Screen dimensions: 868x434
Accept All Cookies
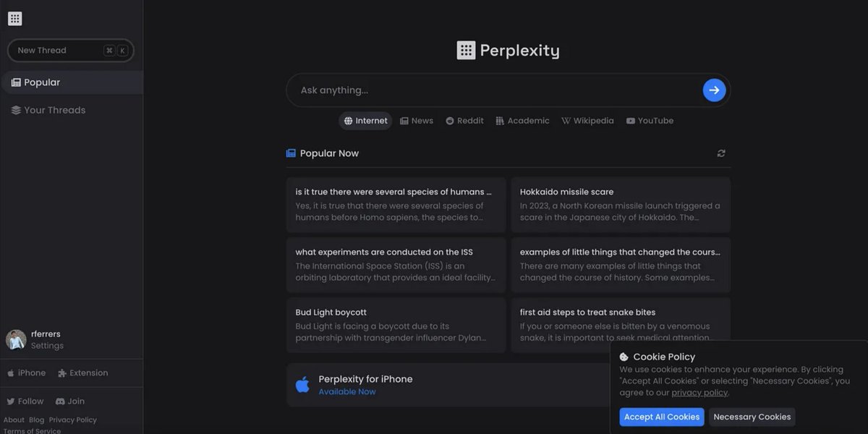click(x=662, y=417)
